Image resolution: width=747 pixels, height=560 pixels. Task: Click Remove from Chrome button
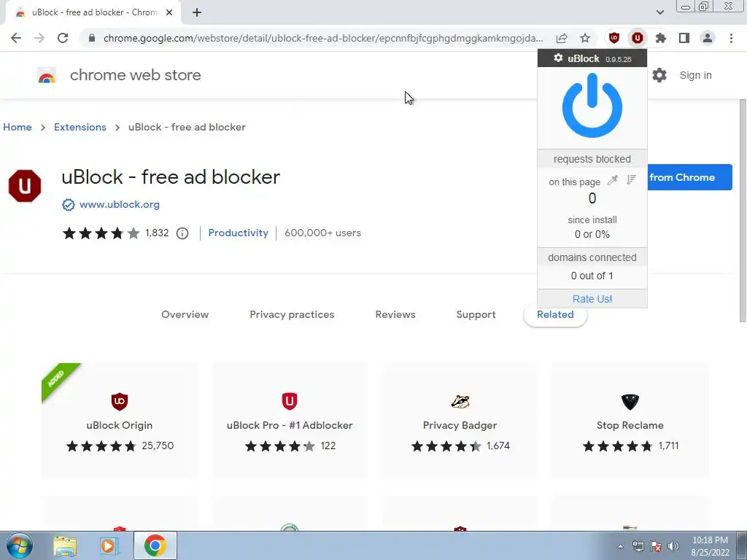pyautogui.click(x=689, y=177)
